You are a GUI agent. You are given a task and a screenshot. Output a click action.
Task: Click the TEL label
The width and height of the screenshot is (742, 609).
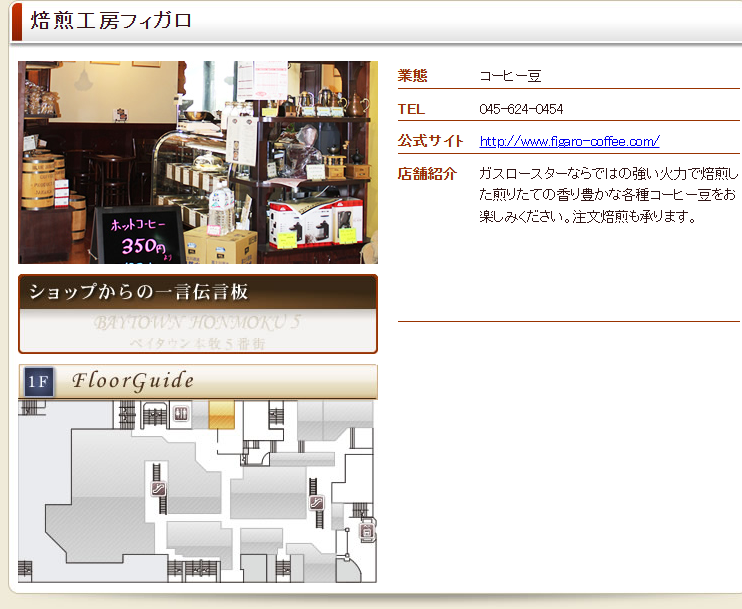(411, 109)
